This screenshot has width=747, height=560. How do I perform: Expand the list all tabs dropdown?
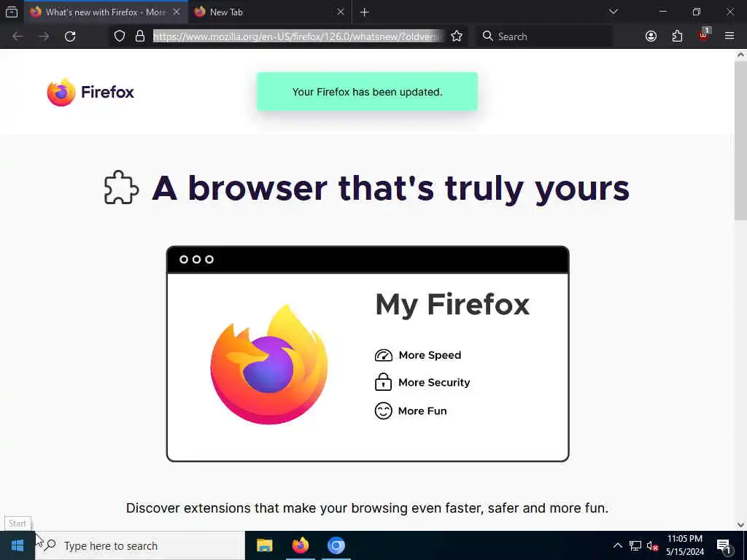(613, 12)
